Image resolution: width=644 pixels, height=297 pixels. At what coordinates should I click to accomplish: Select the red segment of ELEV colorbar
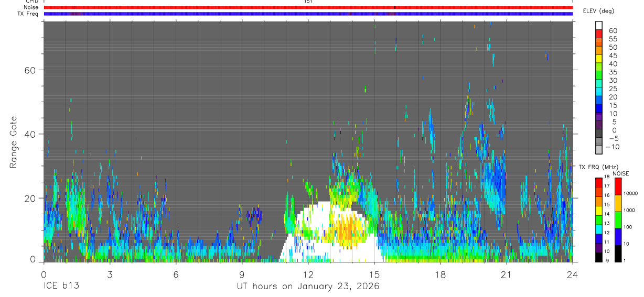(599, 33)
